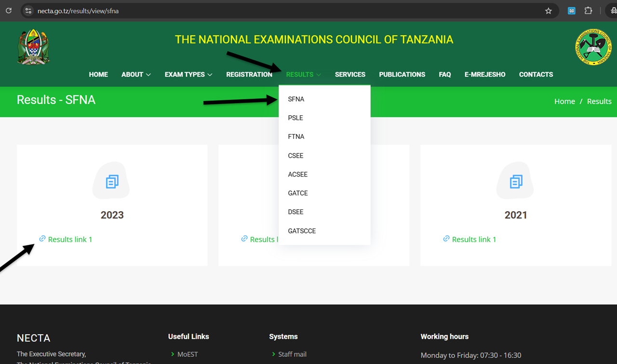Select GATCE from the Results dropdown
617x364 pixels.
pos(324,193)
